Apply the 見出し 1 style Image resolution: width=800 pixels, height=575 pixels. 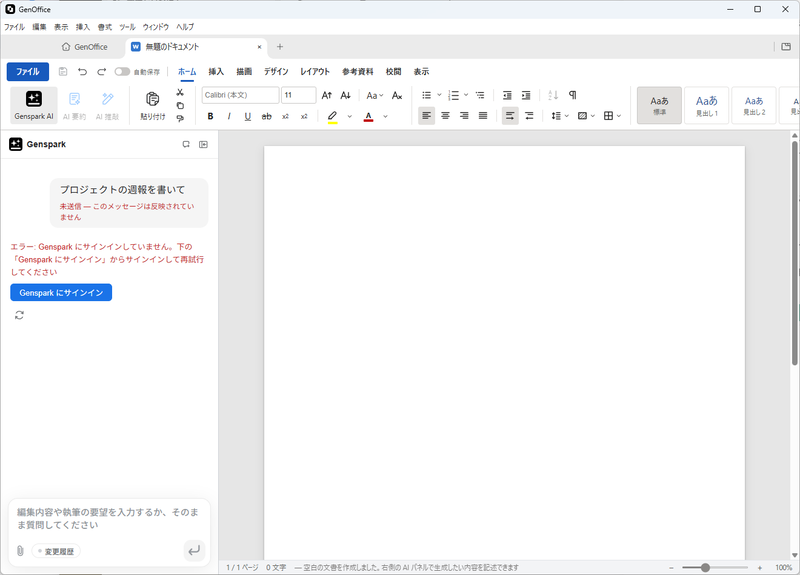coord(707,105)
